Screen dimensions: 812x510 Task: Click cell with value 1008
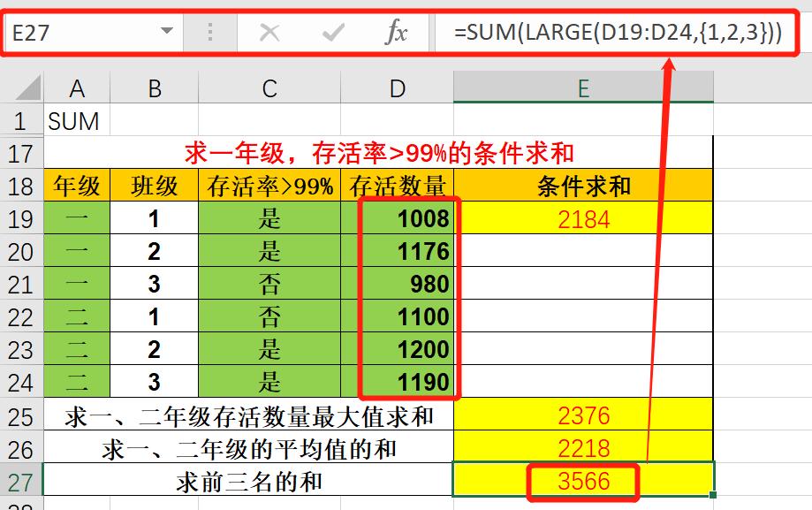[x=398, y=218]
